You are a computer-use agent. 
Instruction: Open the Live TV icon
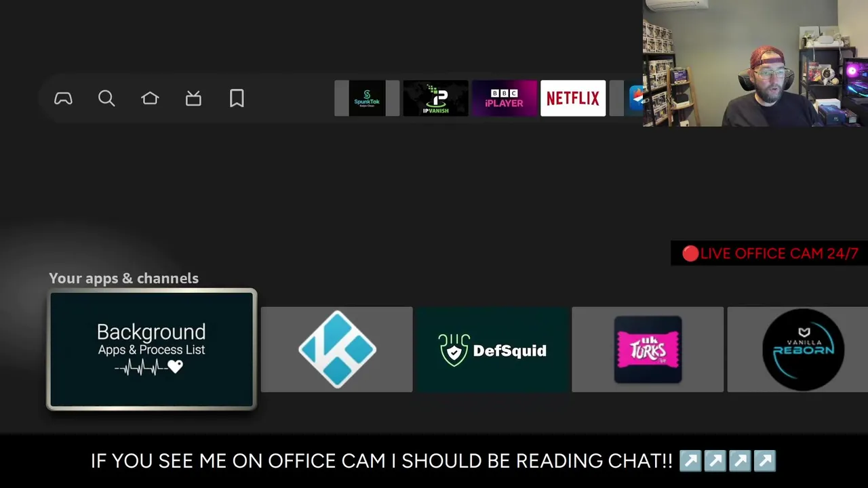coord(193,99)
